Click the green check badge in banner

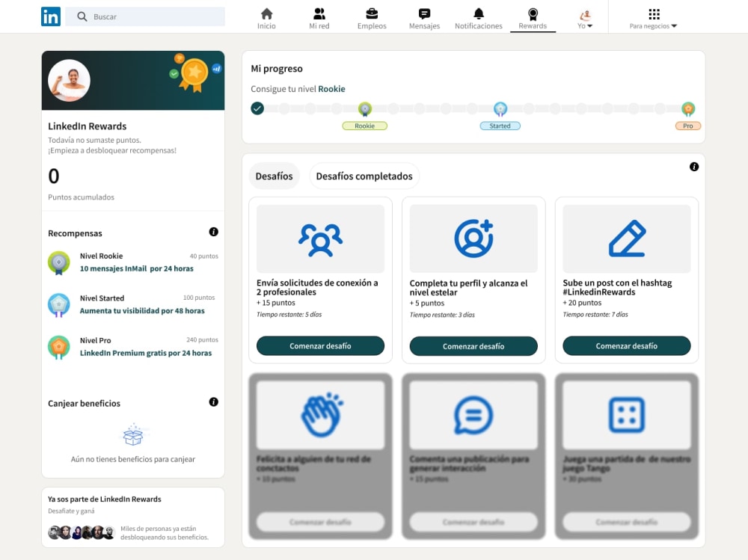[174, 74]
